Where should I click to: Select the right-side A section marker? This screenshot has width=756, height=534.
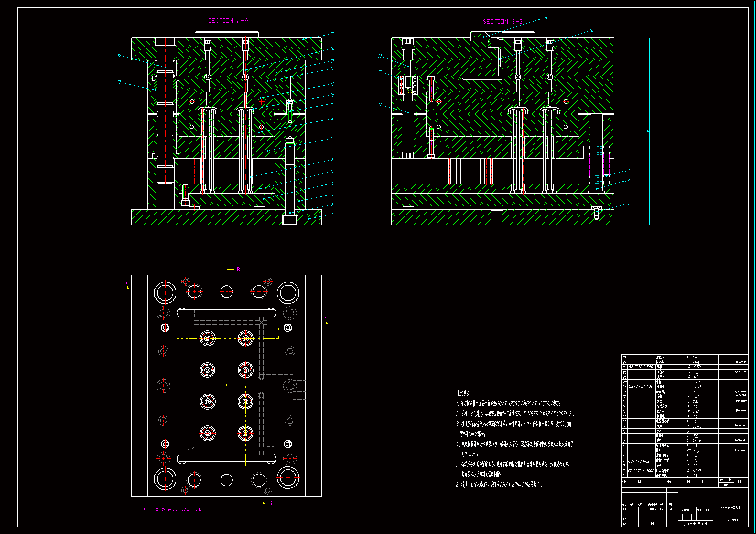click(327, 317)
